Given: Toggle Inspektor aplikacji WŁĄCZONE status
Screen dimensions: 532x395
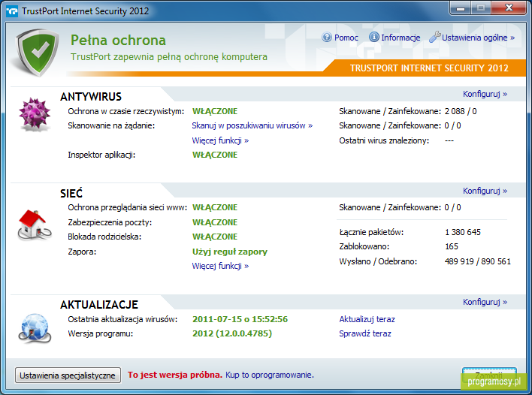Looking at the screenshot, I should coord(215,155).
